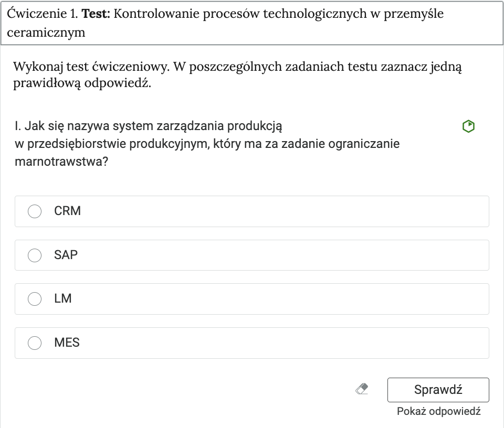The width and height of the screenshot is (504, 428).
Task: Select the MES radio button
Action: pos(35,343)
